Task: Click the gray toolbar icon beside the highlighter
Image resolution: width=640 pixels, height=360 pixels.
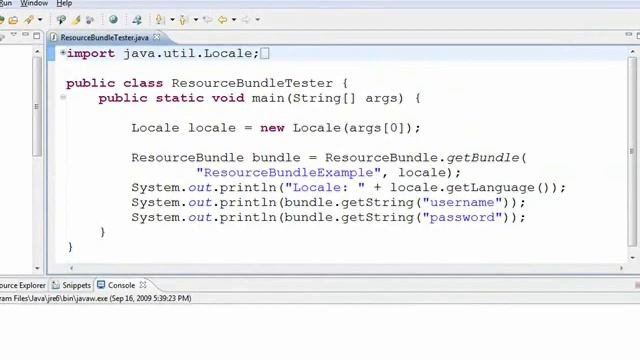Action: 90,20
